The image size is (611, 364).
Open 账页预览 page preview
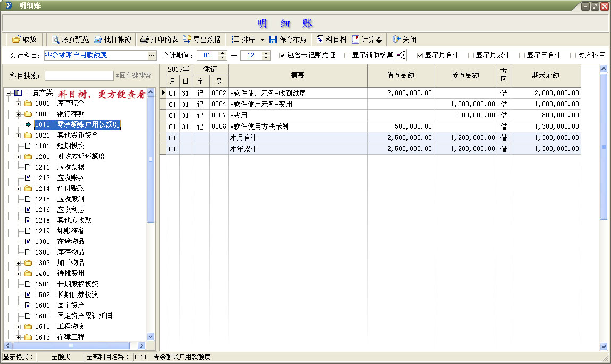70,39
